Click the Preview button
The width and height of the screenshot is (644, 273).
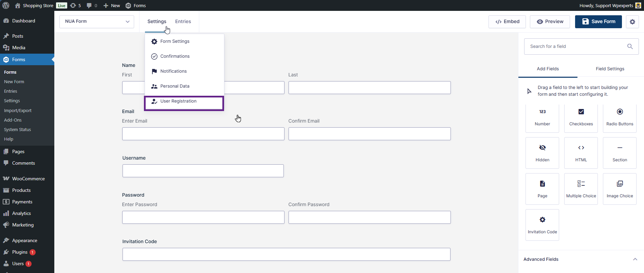click(550, 22)
